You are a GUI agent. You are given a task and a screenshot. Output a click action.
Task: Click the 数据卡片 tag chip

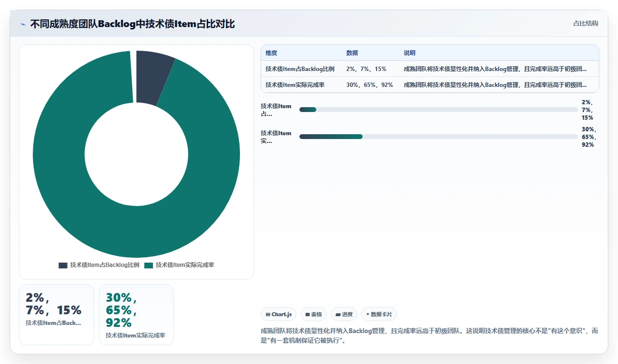(379, 314)
